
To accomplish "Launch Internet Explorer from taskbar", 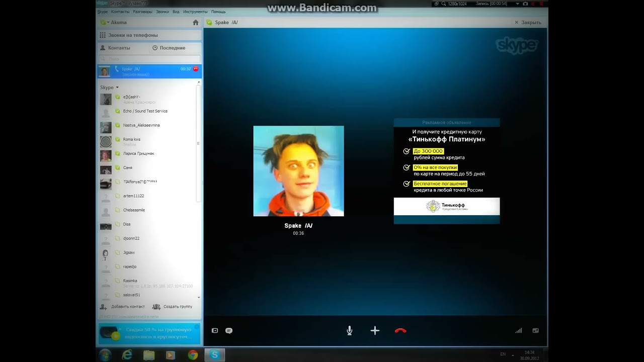I will (127, 355).
